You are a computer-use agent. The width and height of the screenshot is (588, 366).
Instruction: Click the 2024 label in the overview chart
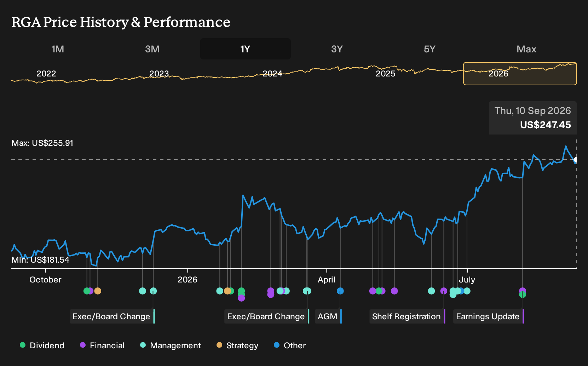(x=272, y=74)
